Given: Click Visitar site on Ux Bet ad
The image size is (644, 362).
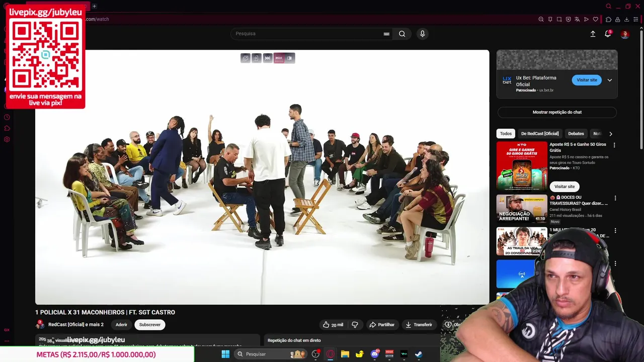Looking at the screenshot, I should tap(587, 80).
